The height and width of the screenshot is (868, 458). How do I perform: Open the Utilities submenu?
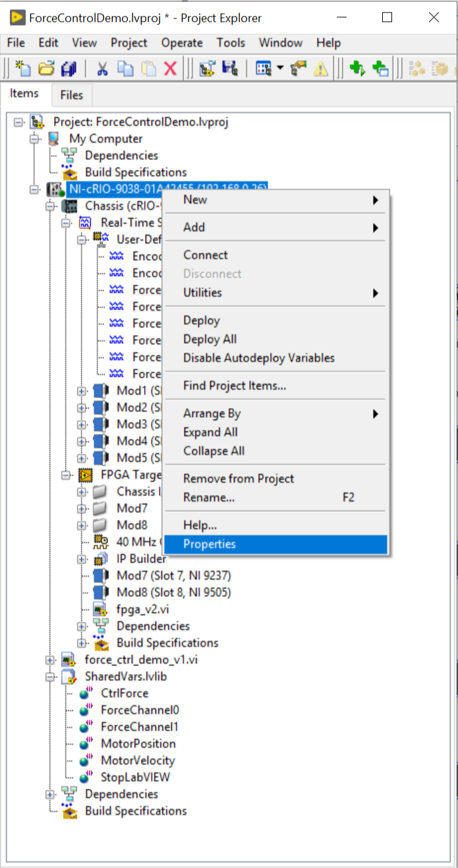click(x=276, y=293)
